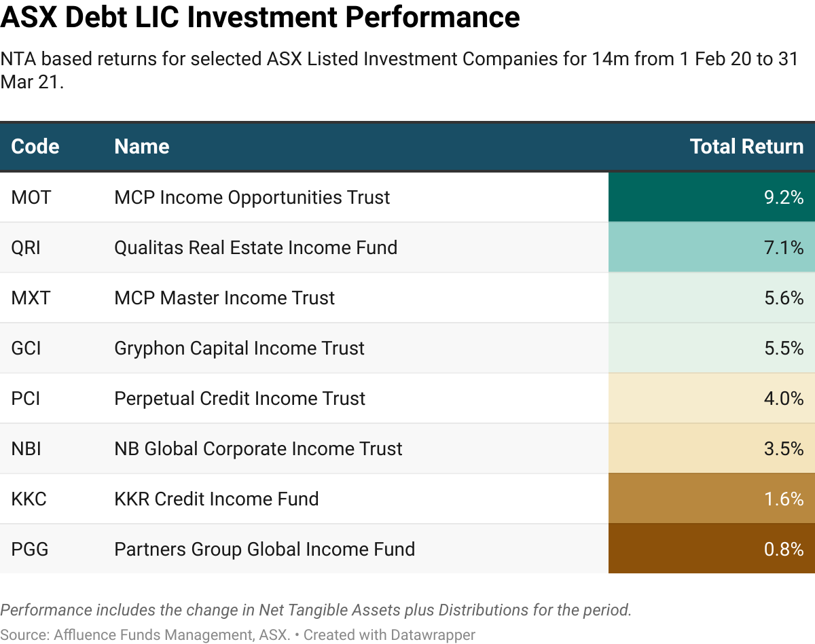Click the KKC code cell
815x644 pixels.
[29, 499]
